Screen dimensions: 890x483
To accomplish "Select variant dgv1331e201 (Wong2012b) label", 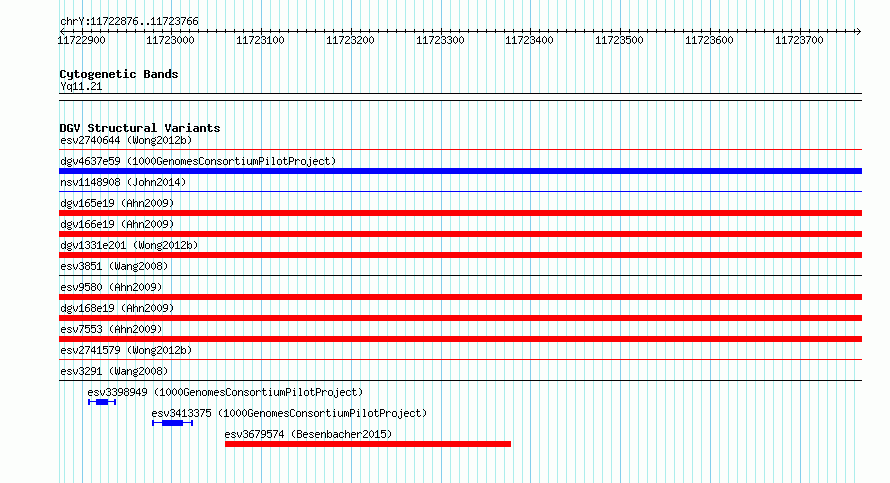I will tap(129, 245).
